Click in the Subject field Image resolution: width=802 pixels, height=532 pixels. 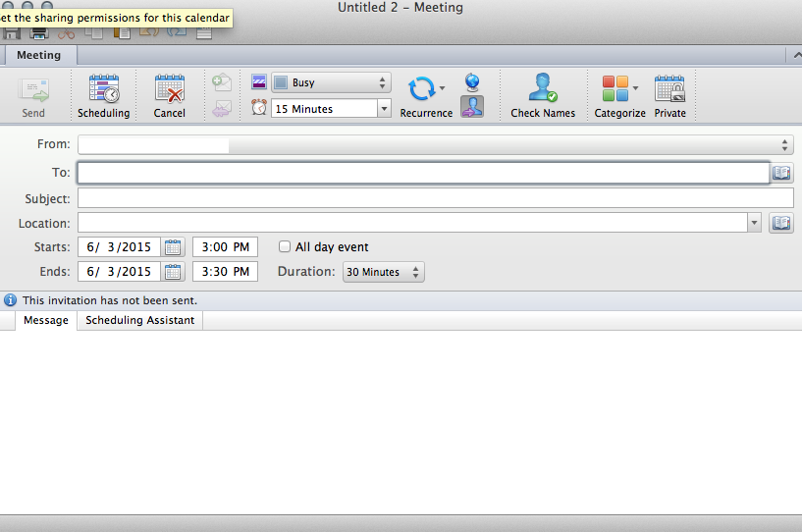point(435,198)
